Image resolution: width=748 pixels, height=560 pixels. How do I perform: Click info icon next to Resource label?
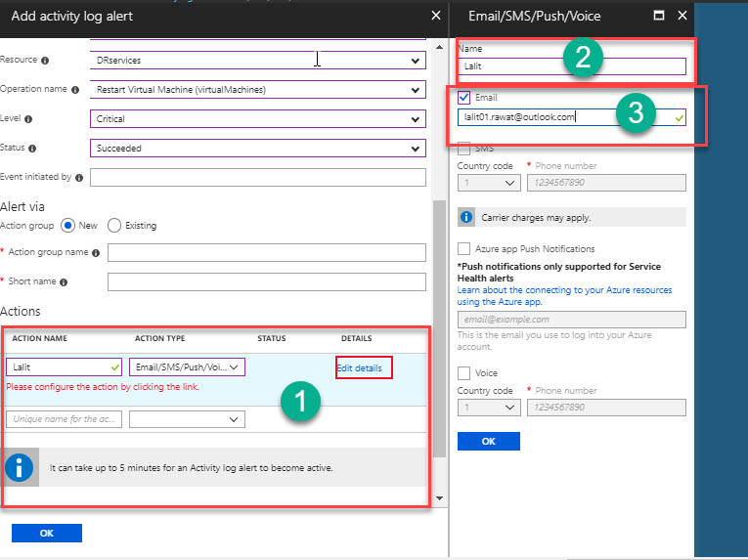[46, 61]
